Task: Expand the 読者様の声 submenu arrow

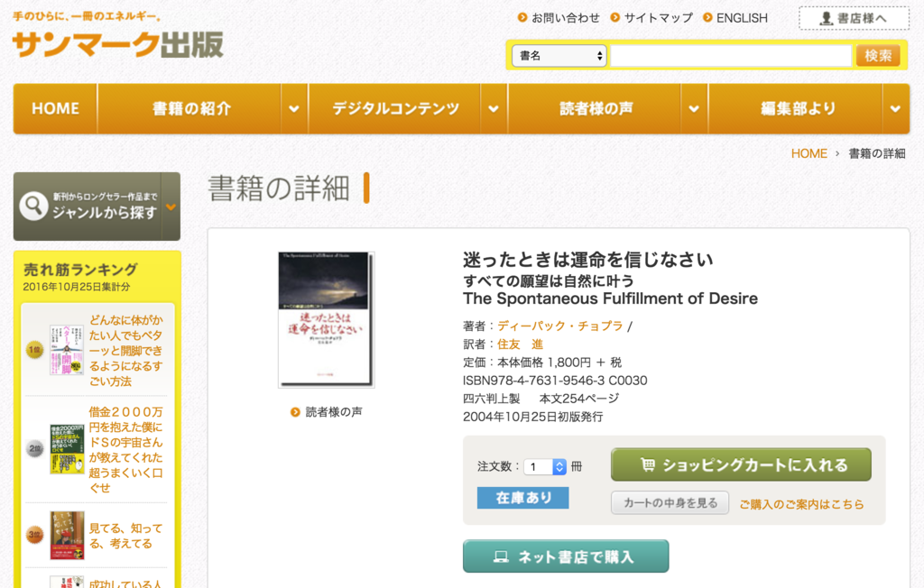Action: 694,109
